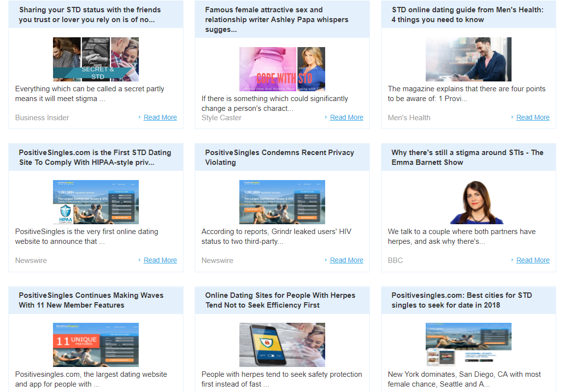This screenshot has width=565, height=392.
Task: Click the 'Best cities for STD singles' thumbnail
Action: [x=468, y=345]
